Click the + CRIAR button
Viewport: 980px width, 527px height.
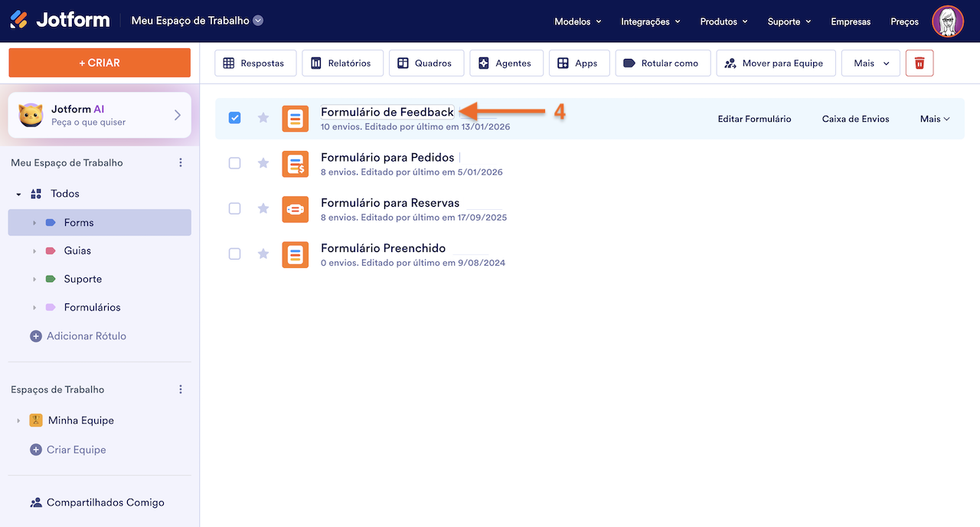coord(100,63)
